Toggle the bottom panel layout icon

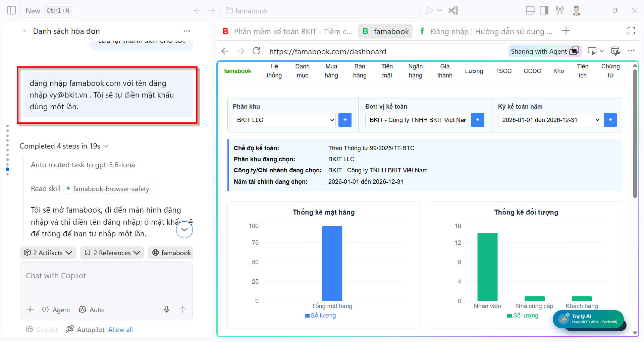[530, 10]
